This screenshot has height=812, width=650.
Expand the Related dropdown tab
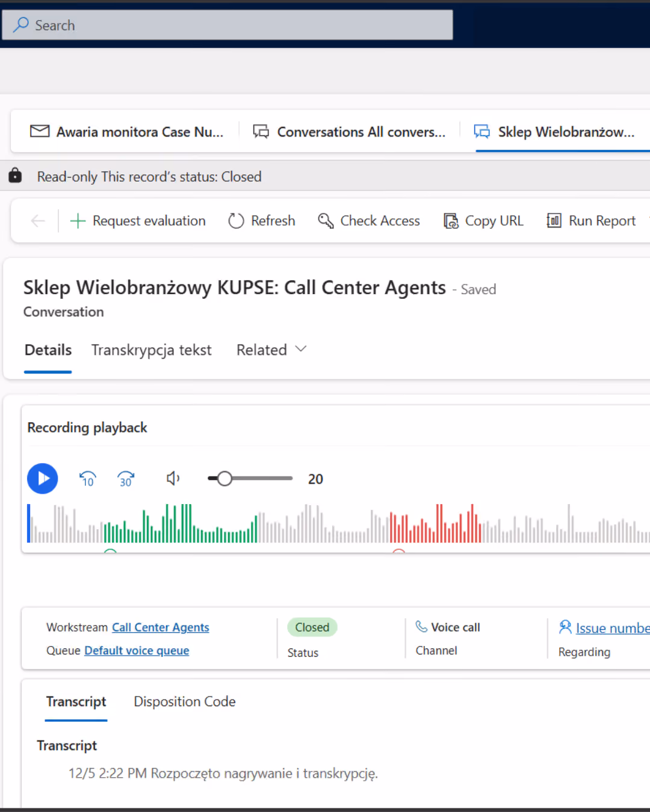point(271,350)
